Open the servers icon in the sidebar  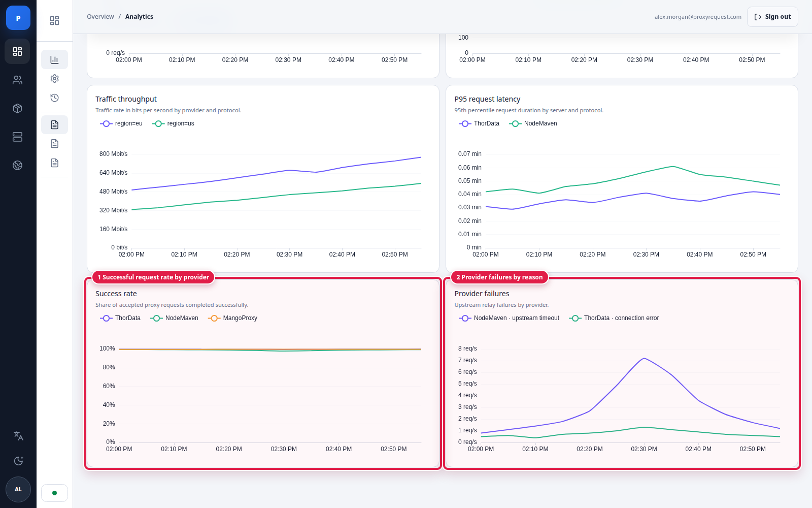coord(18,137)
